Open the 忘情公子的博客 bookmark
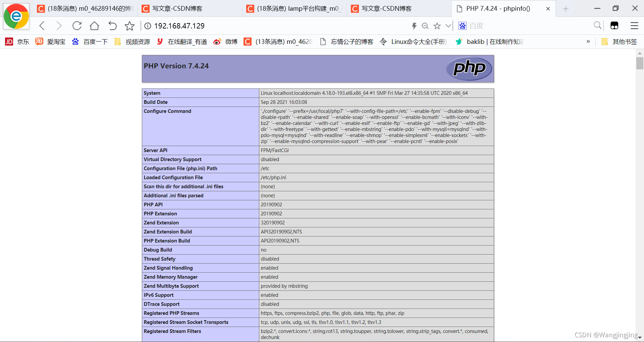Screen dimensions: 644x342 pos(346,42)
